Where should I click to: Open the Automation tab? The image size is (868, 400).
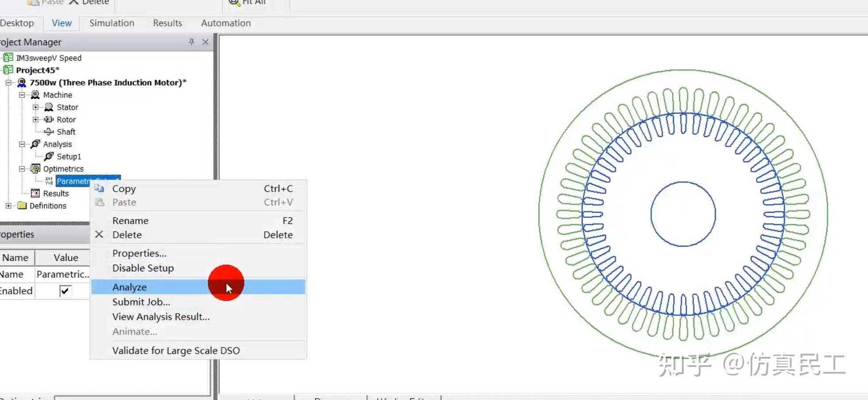click(x=225, y=23)
